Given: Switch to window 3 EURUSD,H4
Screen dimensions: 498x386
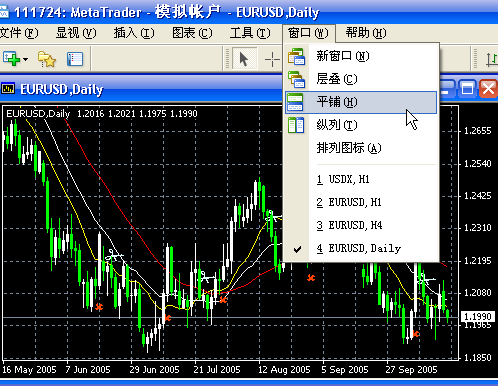Looking at the screenshot, I should point(361,225).
